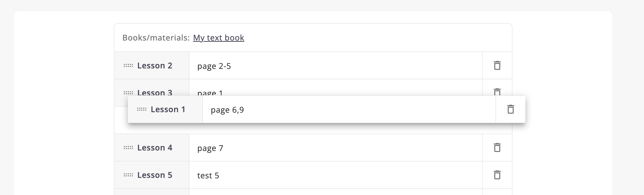Click drag handle beside Lesson 1
Screen dimensions: 644x195
[x=142, y=109]
